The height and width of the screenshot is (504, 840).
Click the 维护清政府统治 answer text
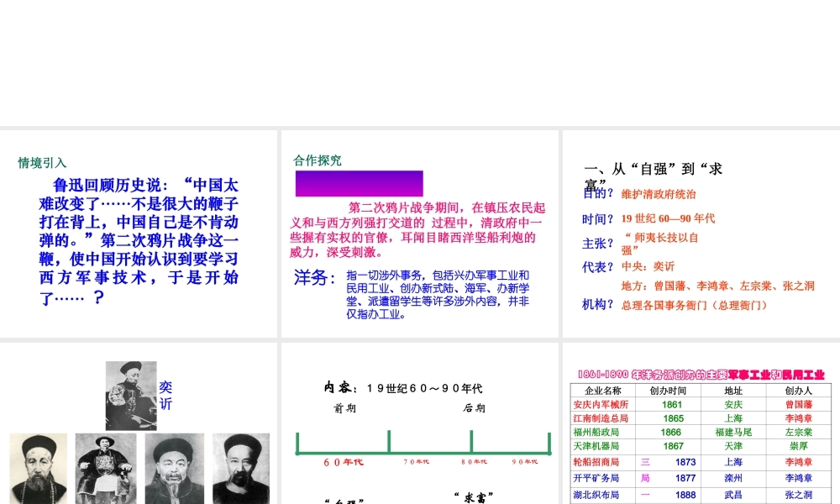coord(659,194)
